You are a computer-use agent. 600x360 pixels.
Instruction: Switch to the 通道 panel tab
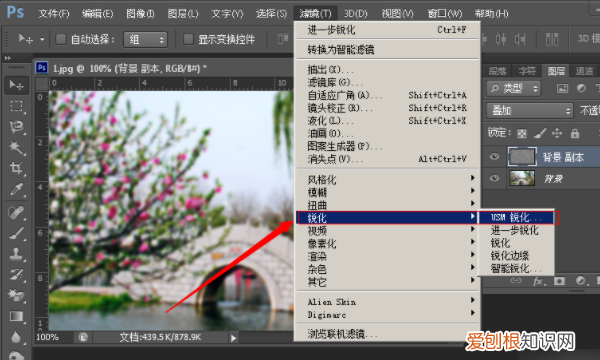(x=584, y=71)
